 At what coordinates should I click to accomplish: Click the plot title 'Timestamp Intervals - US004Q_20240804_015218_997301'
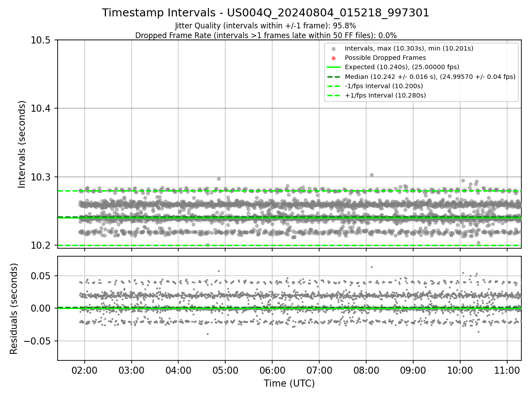[266, 13]
